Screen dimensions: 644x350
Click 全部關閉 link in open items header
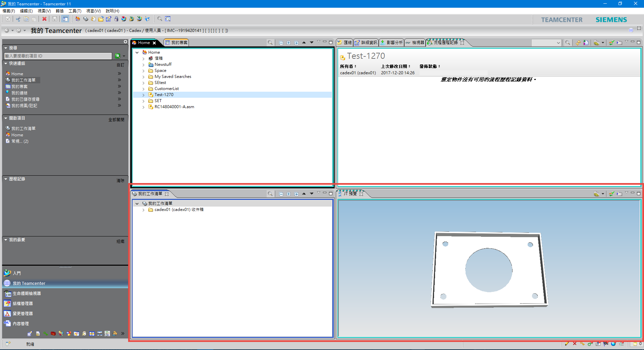point(116,120)
